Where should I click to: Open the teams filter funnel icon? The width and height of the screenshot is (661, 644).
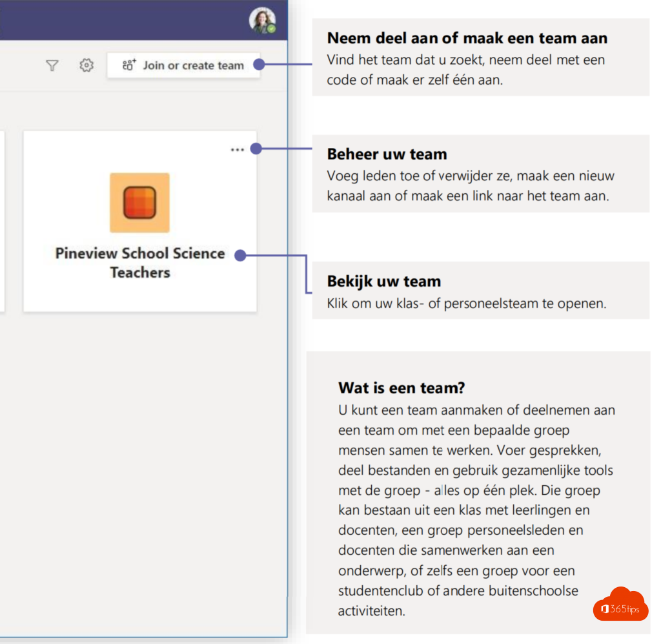point(52,65)
